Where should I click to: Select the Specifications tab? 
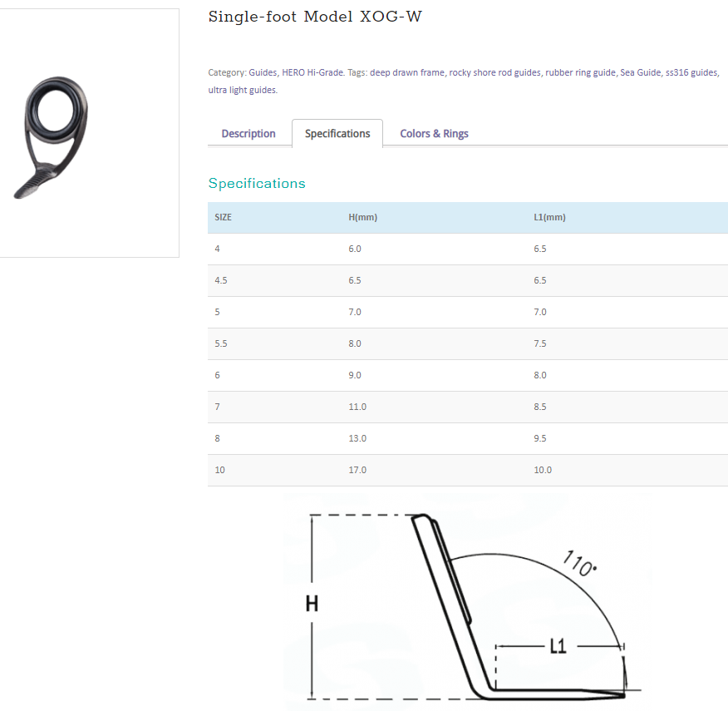tap(337, 134)
